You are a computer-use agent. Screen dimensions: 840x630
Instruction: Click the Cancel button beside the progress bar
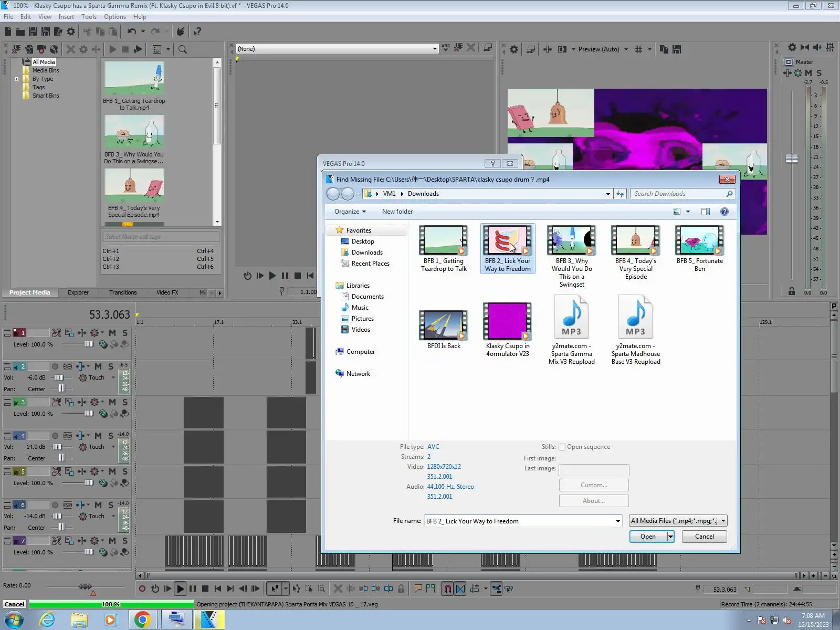[15, 604]
